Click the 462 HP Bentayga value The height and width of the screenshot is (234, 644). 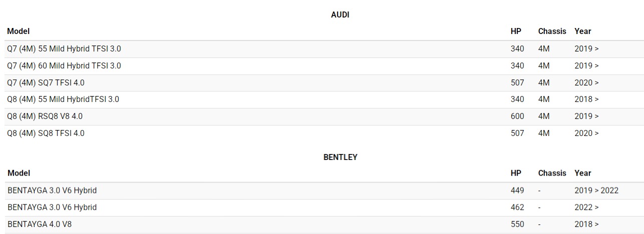pyautogui.click(x=517, y=207)
